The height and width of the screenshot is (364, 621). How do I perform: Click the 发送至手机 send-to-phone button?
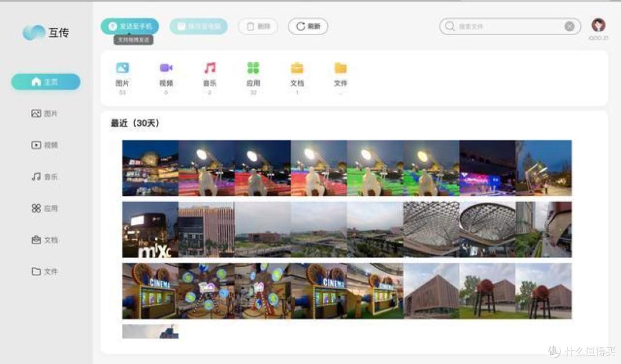point(130,26)
